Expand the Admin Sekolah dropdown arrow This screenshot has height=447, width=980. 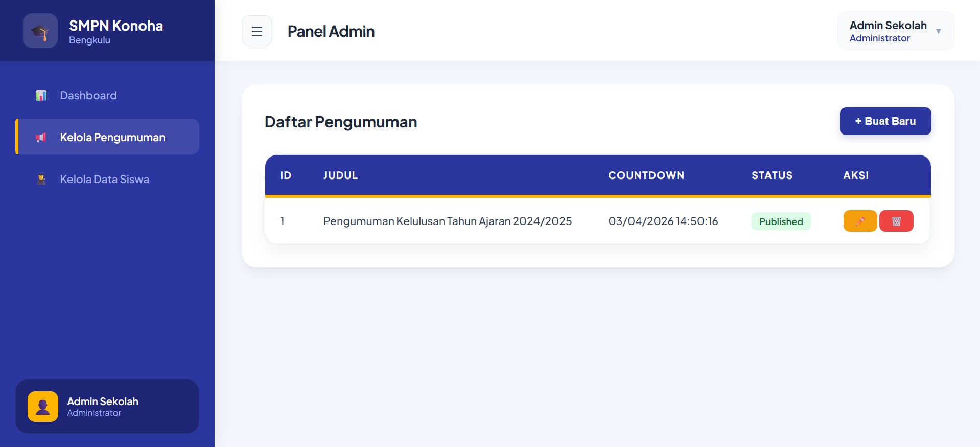(938, 31)
